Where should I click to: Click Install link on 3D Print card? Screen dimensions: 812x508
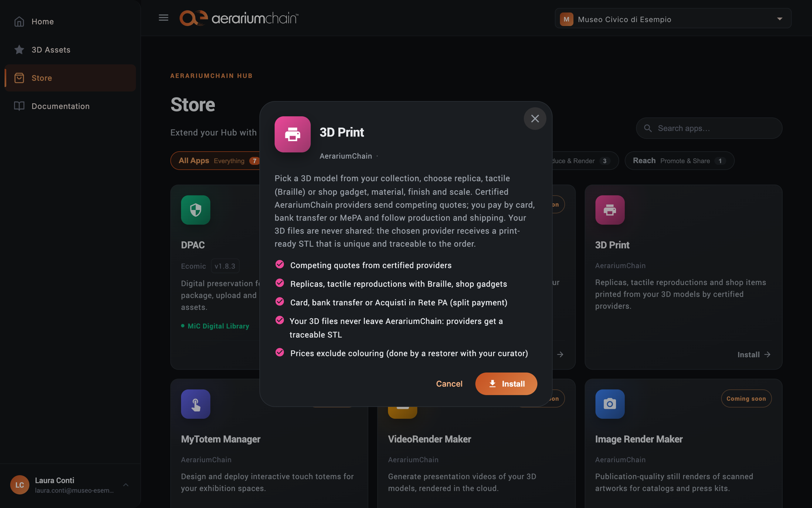pyautogui.click(x=754, y=355)
